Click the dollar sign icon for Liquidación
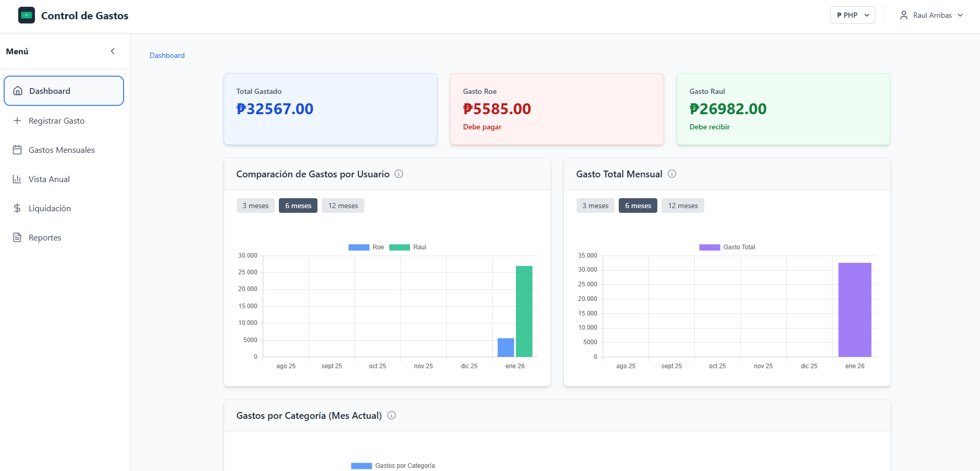 [17, 208]
